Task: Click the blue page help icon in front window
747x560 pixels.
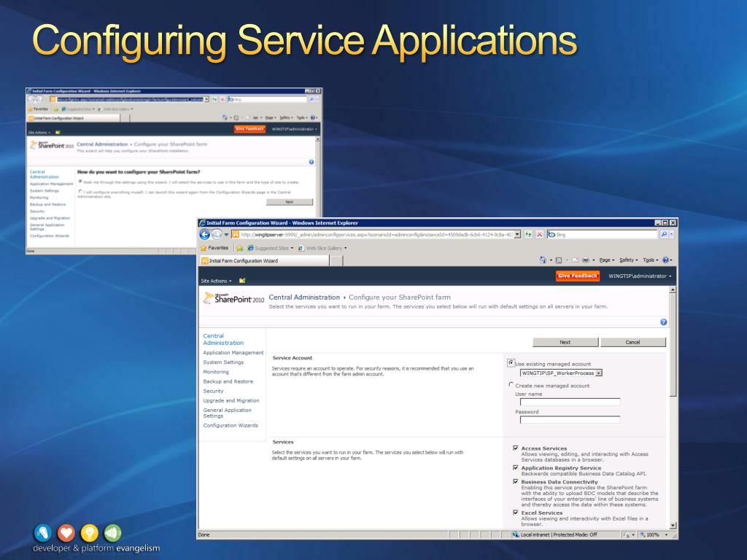Action: tap(664, 322)
